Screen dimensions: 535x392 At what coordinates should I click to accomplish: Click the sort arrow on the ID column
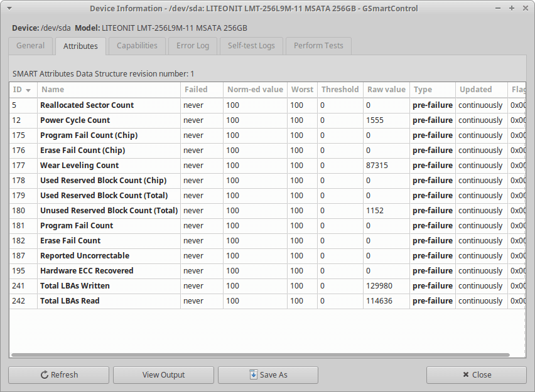click(28, 89)
